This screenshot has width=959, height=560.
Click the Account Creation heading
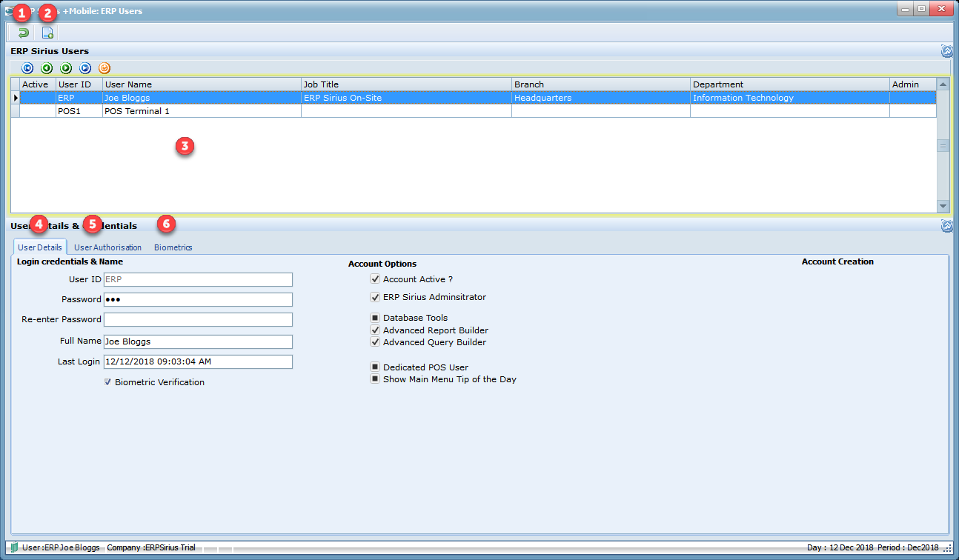(837, 261)
